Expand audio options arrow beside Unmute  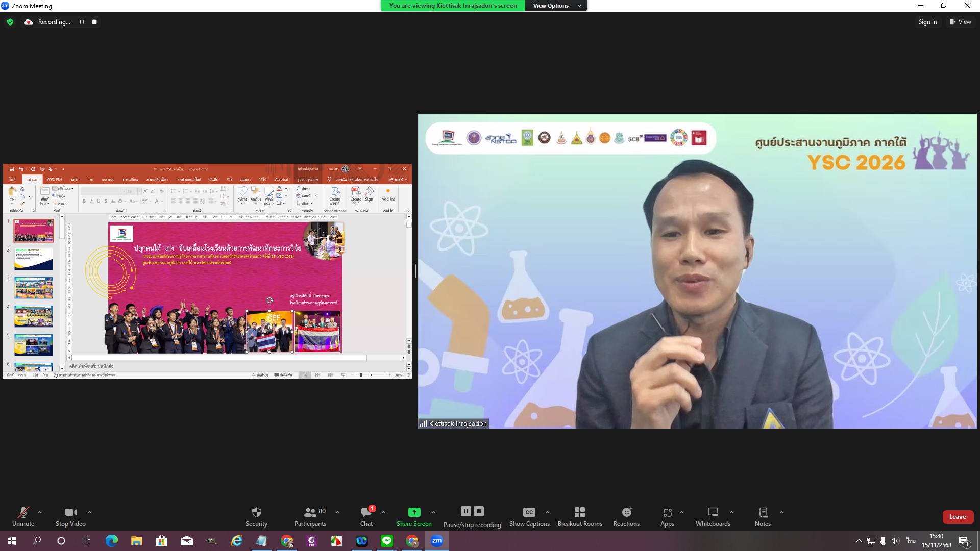[40, 512]
